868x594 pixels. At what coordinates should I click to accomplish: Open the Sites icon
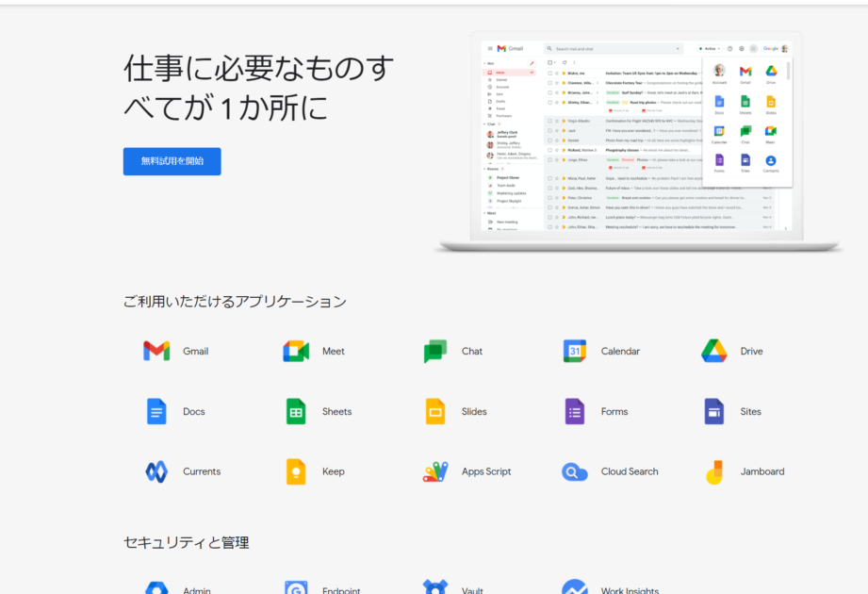[714, 411]
